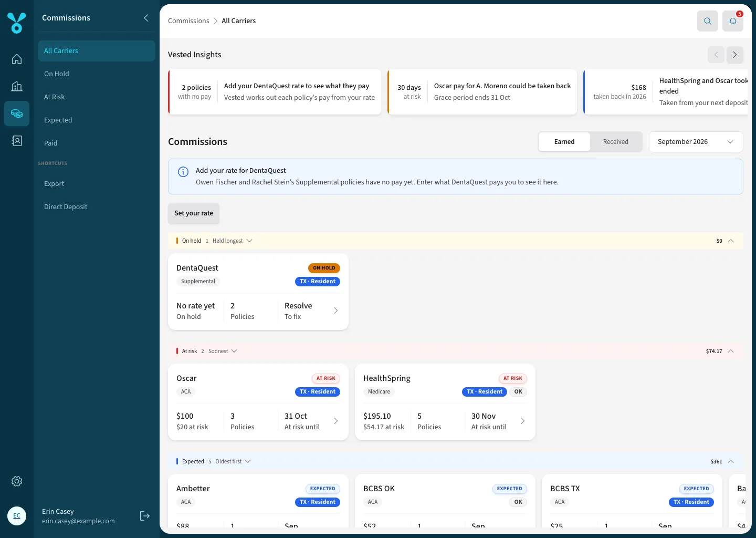Viewport: 756px width, 538px height.
Task: Open the Home icon in the rail
Action: 17,59
